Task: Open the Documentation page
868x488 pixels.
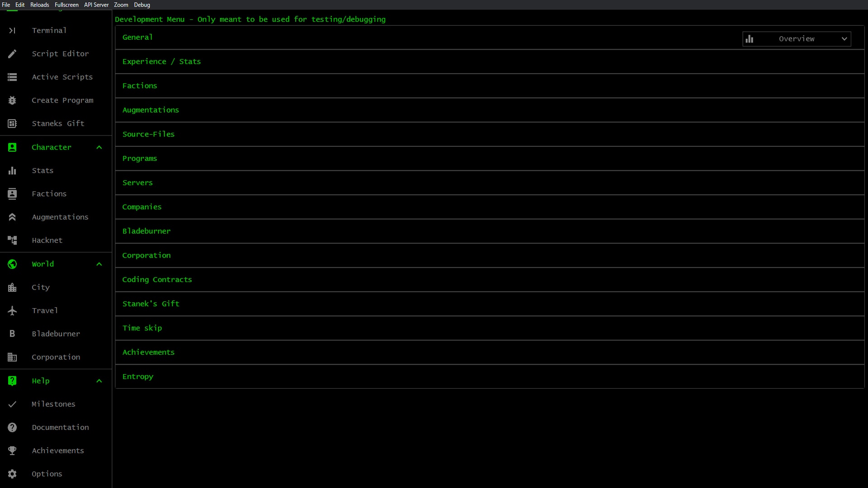Action: click(x=12, y=427)
